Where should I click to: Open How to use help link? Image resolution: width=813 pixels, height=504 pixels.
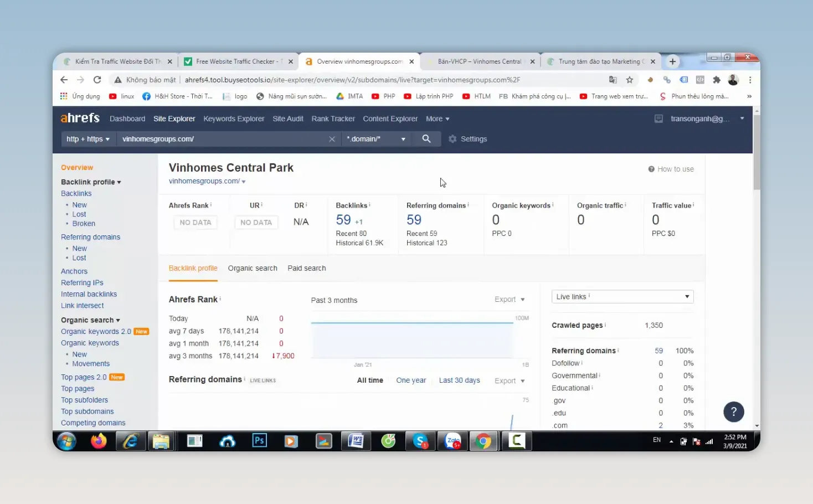pyautogui.click(x=671, y=169)
